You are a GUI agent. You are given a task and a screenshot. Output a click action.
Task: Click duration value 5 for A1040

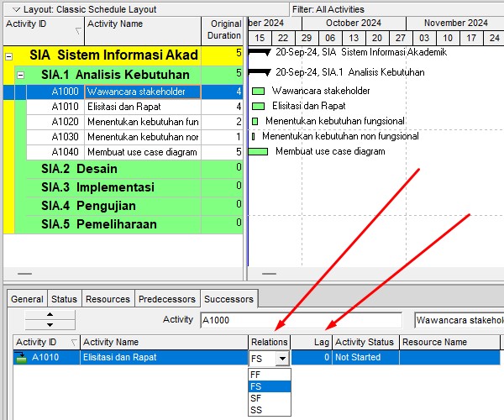[x=239, y=152]
